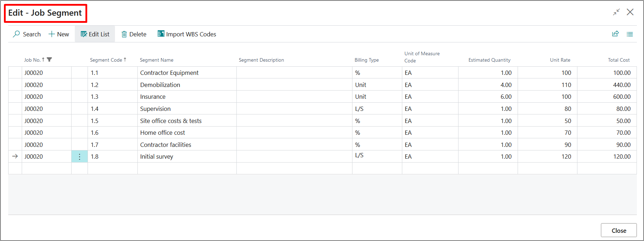Open the share page icon
644x241 pixels.
point(615,34)
